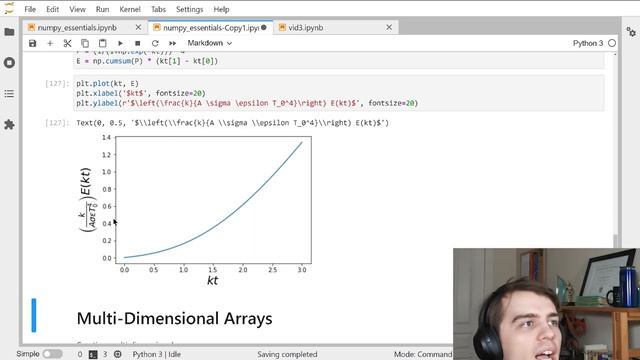This screenshot has height=360, width=640.
Task: Interrupt the kernel with stop icon
Action: [x=138, y=43]
